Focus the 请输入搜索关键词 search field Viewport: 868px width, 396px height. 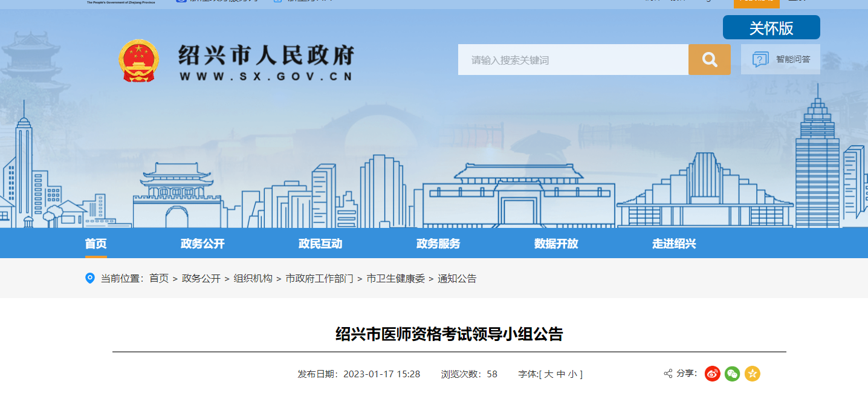573,59
